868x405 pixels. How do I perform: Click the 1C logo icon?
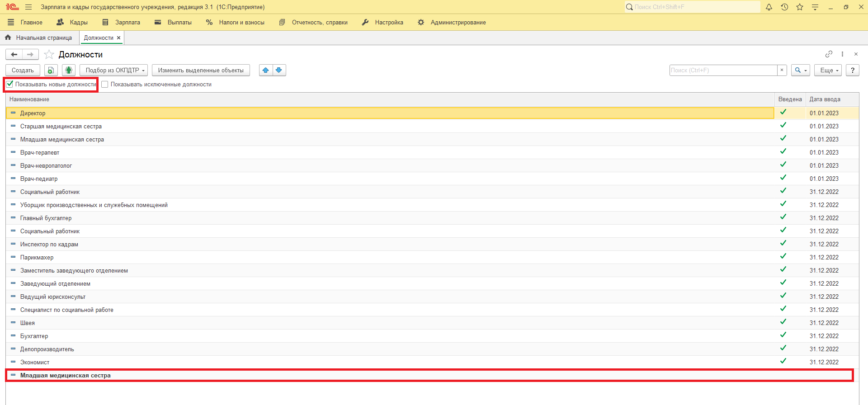[x=12, y=7]
